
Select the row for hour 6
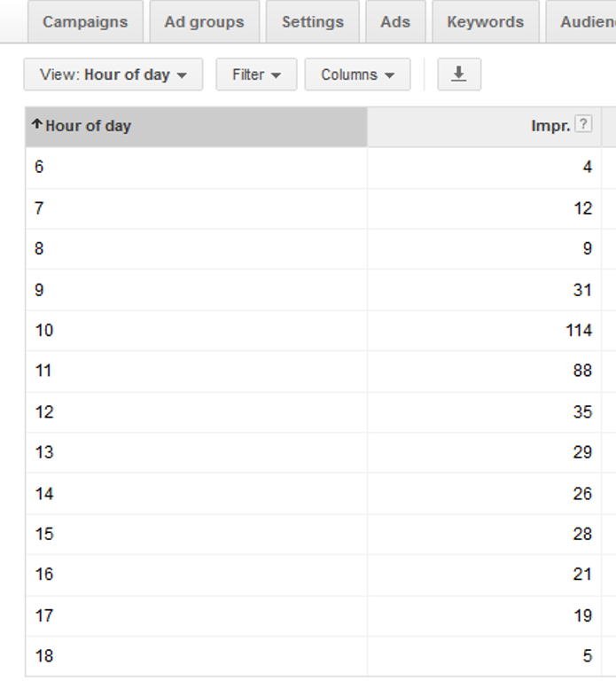(314, 168)
